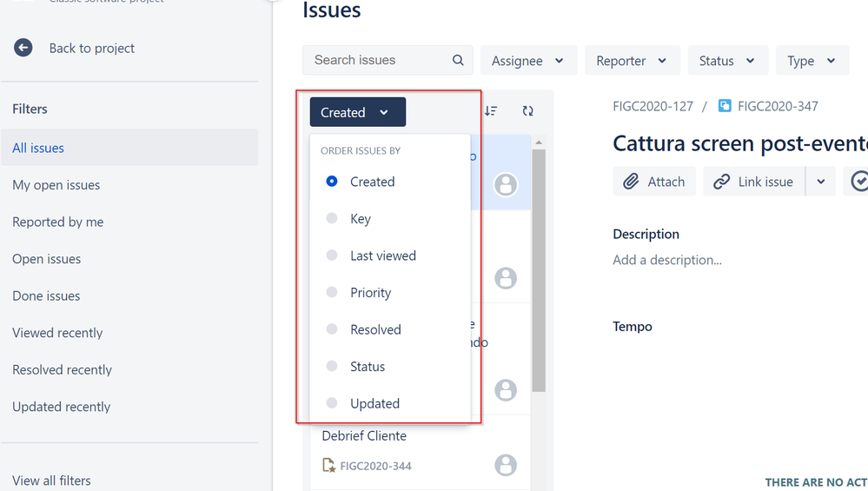Screen dimensions: 868x491
Task: Click the Tempo section heading
Action: (633, 327)
